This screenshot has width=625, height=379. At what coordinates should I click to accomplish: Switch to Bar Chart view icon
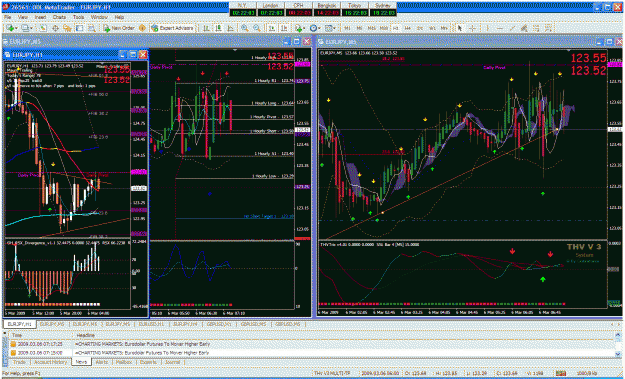tap(206, 28)
